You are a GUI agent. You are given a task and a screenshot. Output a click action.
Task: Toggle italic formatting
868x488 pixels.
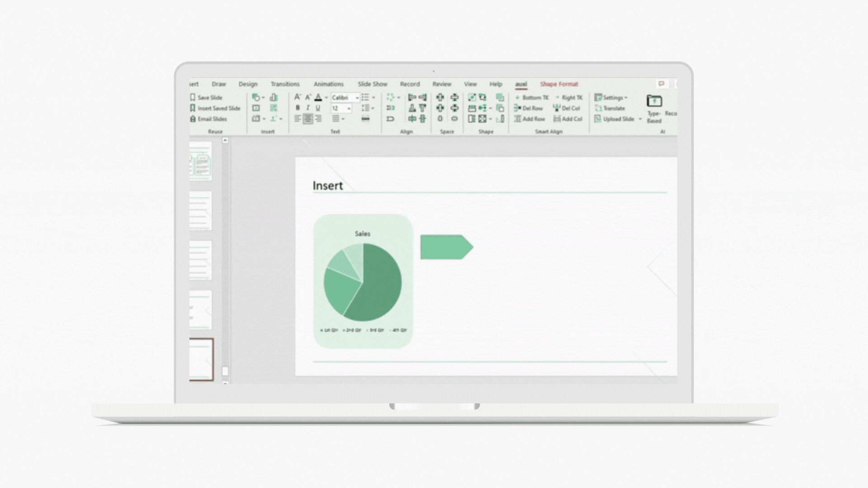point(308,108)
